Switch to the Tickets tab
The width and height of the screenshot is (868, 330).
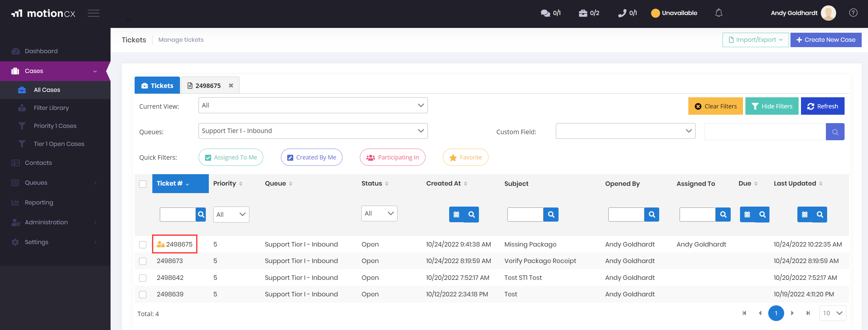(x=157, y=86)
